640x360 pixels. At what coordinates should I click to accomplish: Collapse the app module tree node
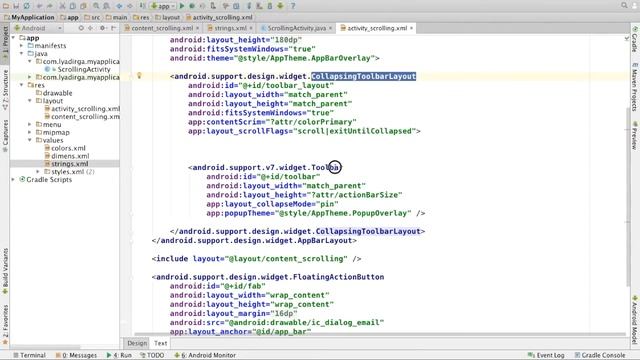[13, 38]
